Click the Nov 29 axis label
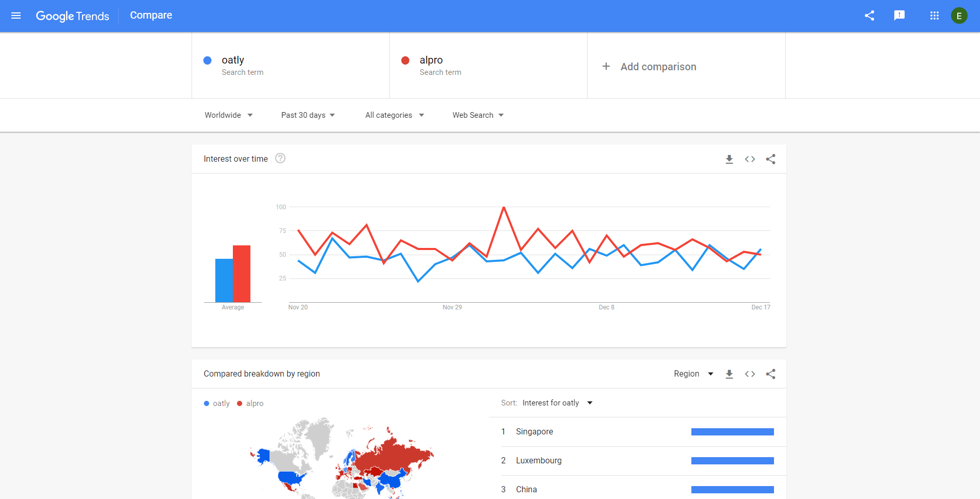980x499 pixels. pyautogui.click(x=452, y=307)
